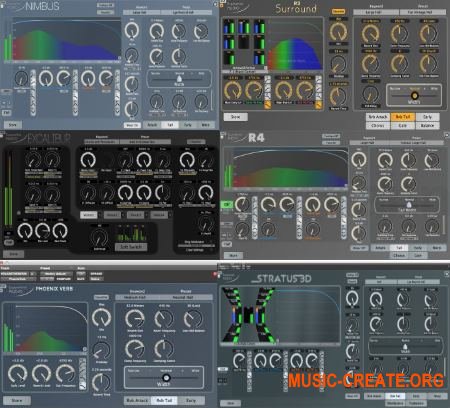450x408 pixels.
Task: Click the Reverb Time knob in Nimbus
Action: pyautogui.click(x=132, y=84)
